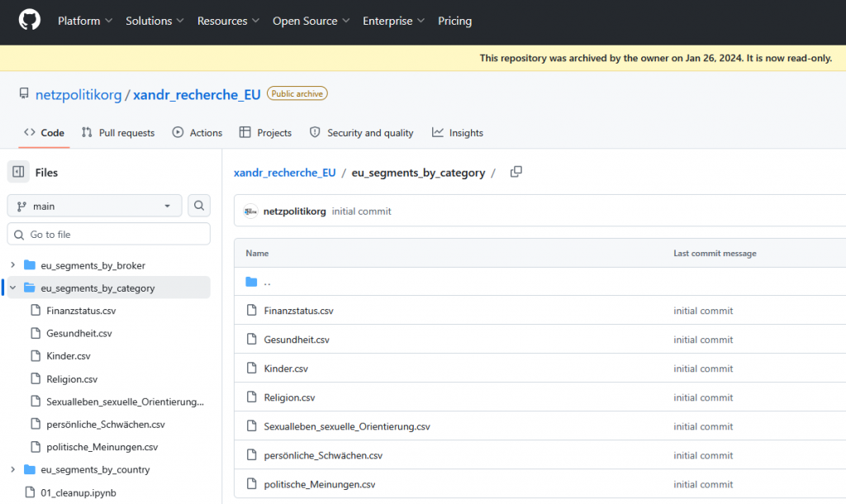
Task: Open the Resources menu dropdown
Action: [228, 21]
